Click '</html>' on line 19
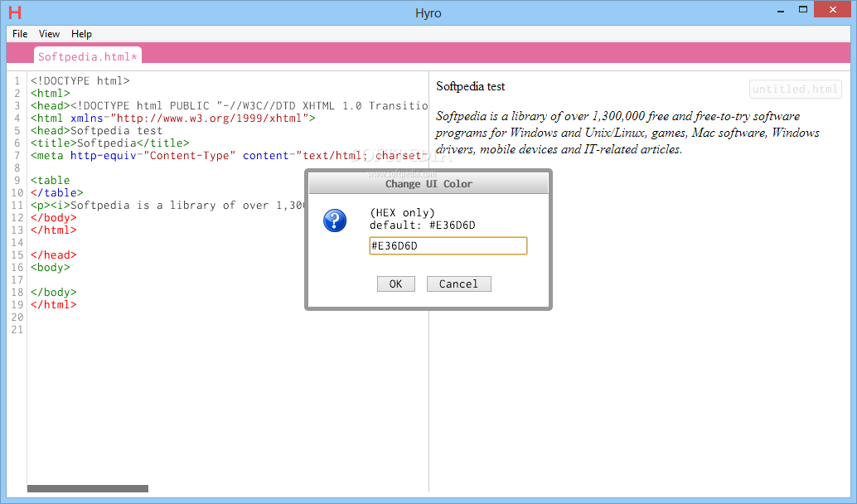857x504 pixels. pos(54,305)
